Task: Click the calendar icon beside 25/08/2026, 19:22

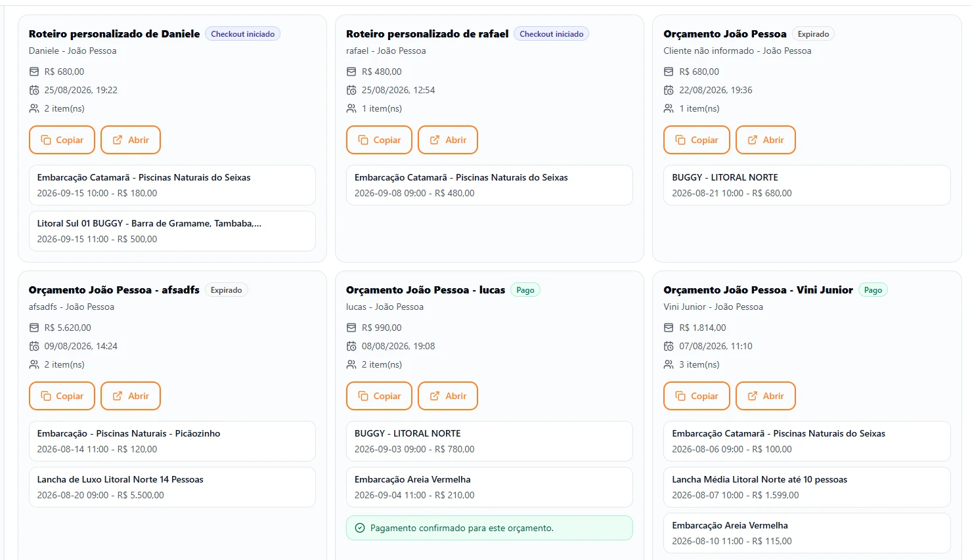Action: pos(34,90)
